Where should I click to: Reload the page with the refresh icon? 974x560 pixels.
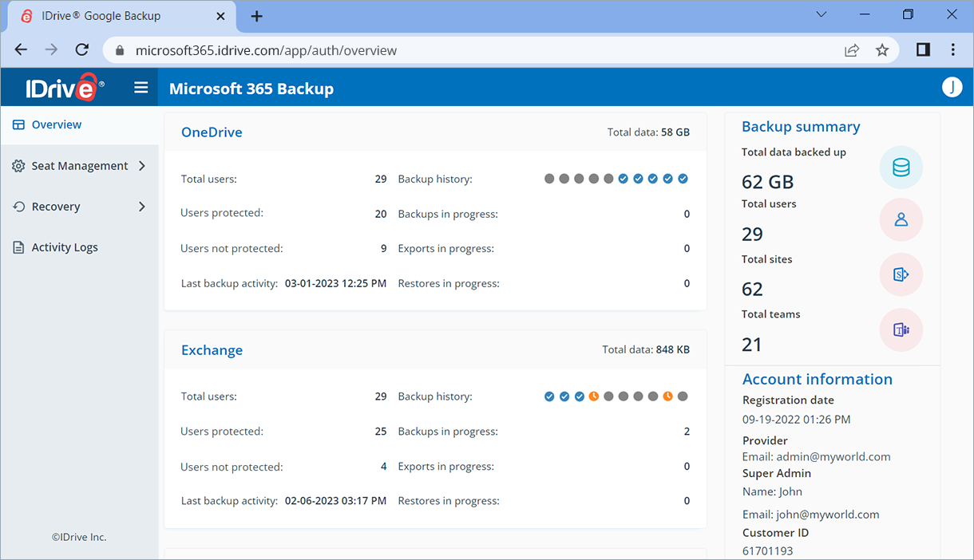point(81,50)
